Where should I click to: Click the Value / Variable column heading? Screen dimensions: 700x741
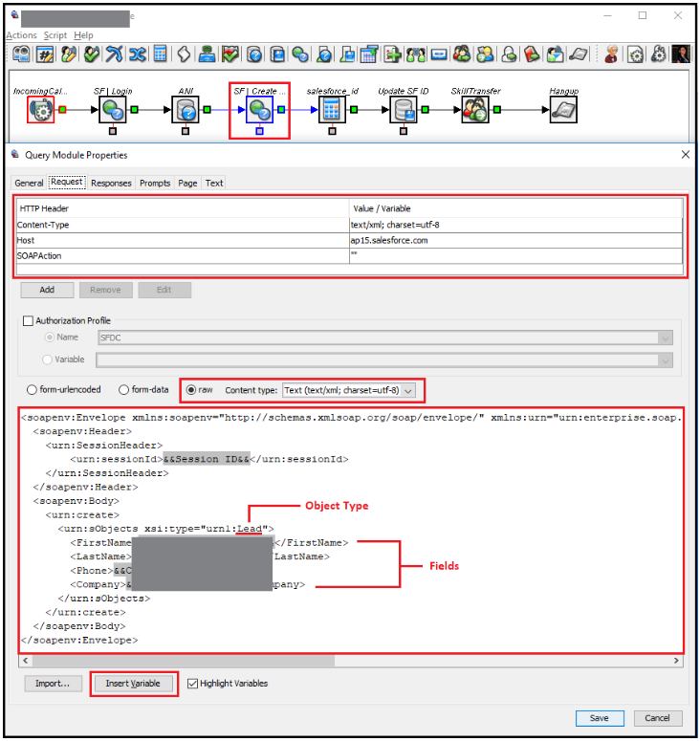coord(515,208)
